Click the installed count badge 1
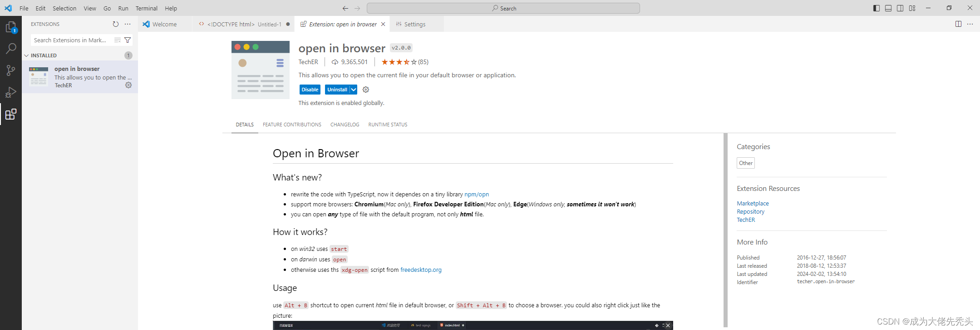This screenshot has width=980, height=330. 128,55
